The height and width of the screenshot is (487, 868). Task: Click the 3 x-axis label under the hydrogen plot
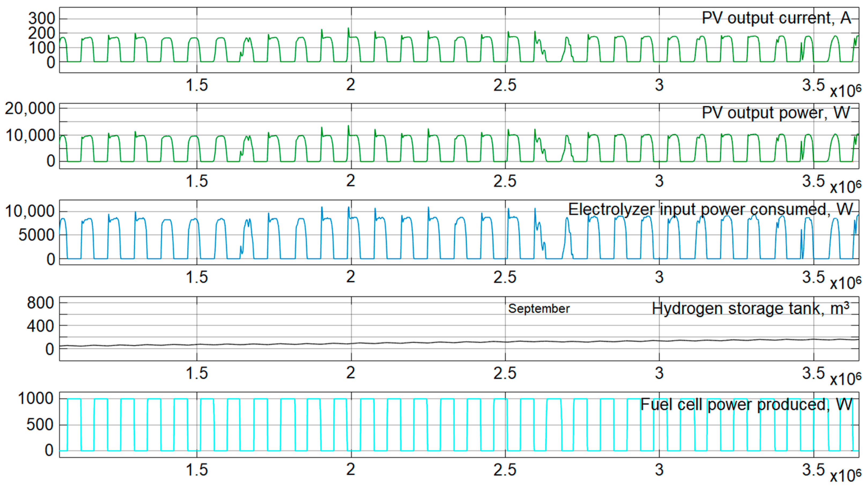659,373
